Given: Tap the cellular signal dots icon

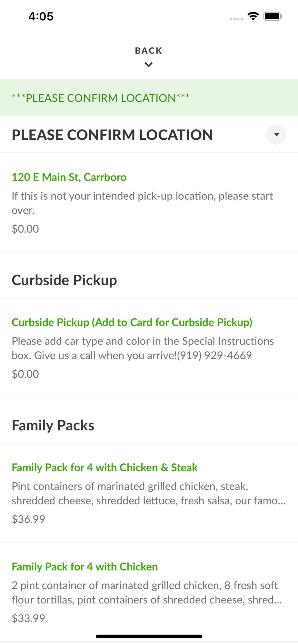Looking at the screenshot, I should (236, 19).
